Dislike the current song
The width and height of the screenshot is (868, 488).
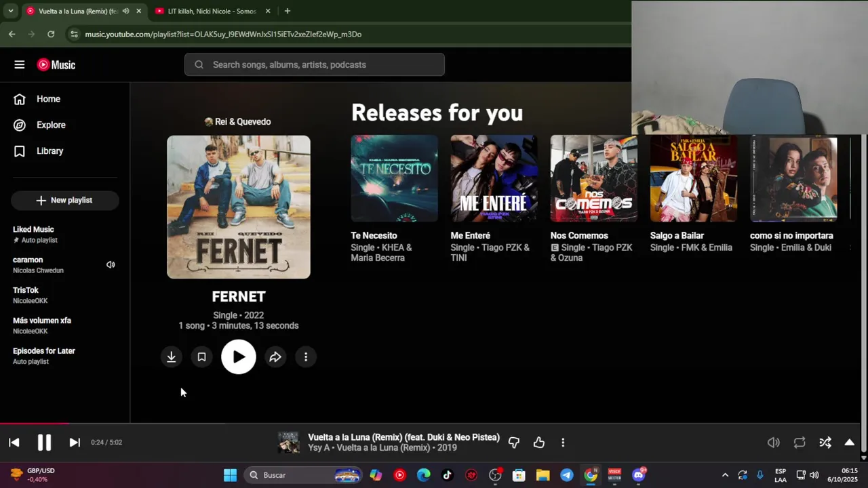pyautogui.click(x=514, y=443)
